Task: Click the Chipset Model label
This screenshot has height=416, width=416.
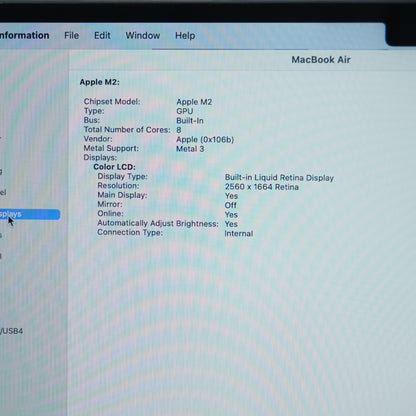Action: pyautogui.click(x=112, y=101)
